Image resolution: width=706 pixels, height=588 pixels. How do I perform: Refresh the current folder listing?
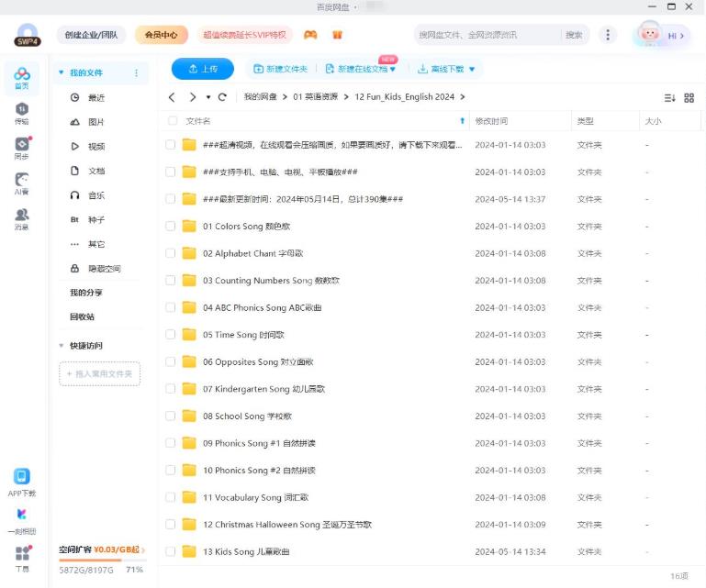222,97
